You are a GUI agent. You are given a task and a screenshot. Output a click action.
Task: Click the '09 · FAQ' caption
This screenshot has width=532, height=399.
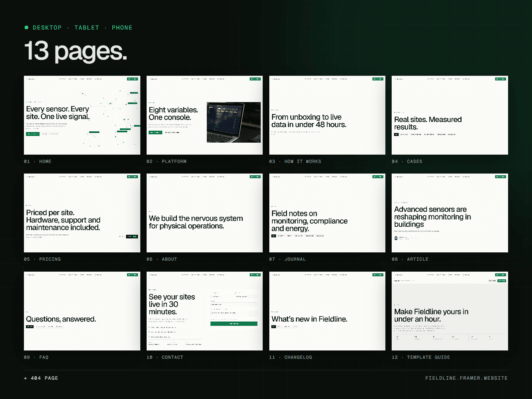coord(36,357)
